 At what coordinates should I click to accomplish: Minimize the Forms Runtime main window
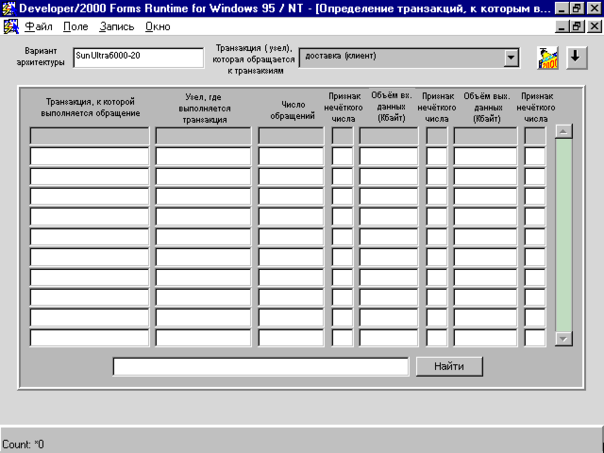pyautogui.click(x=562, y=8)
